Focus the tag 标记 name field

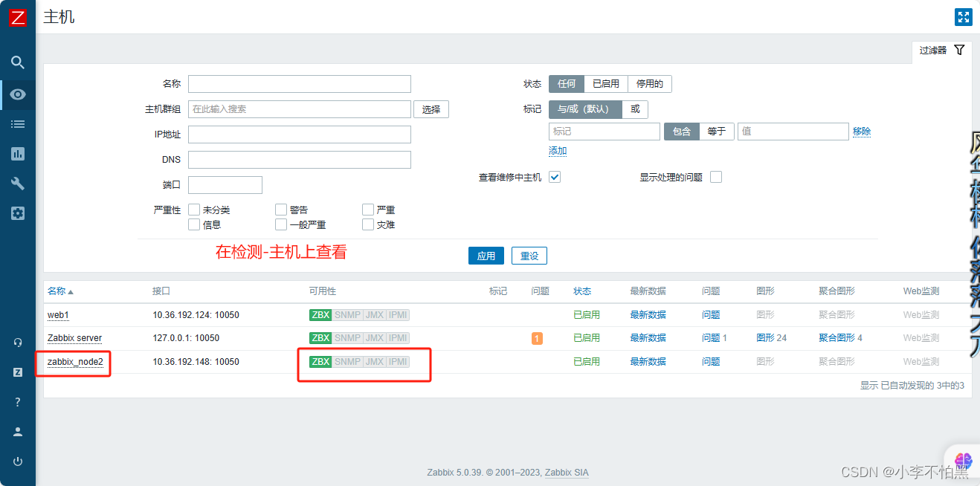tap(605, 132)
